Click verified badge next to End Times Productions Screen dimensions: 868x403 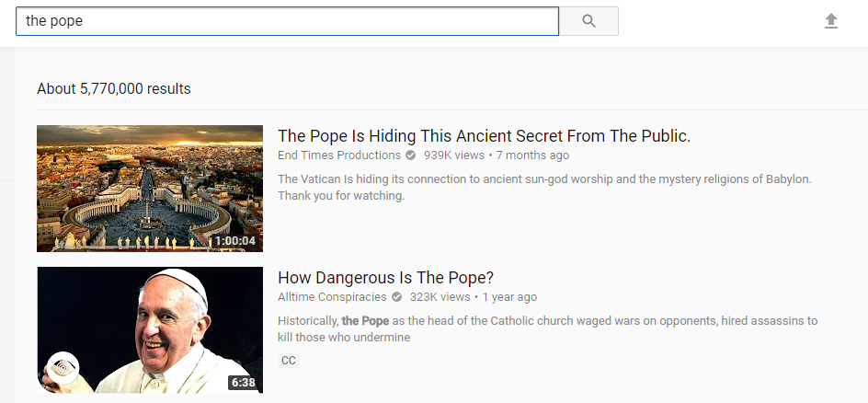pyautogui.click(x=411, y=155)
